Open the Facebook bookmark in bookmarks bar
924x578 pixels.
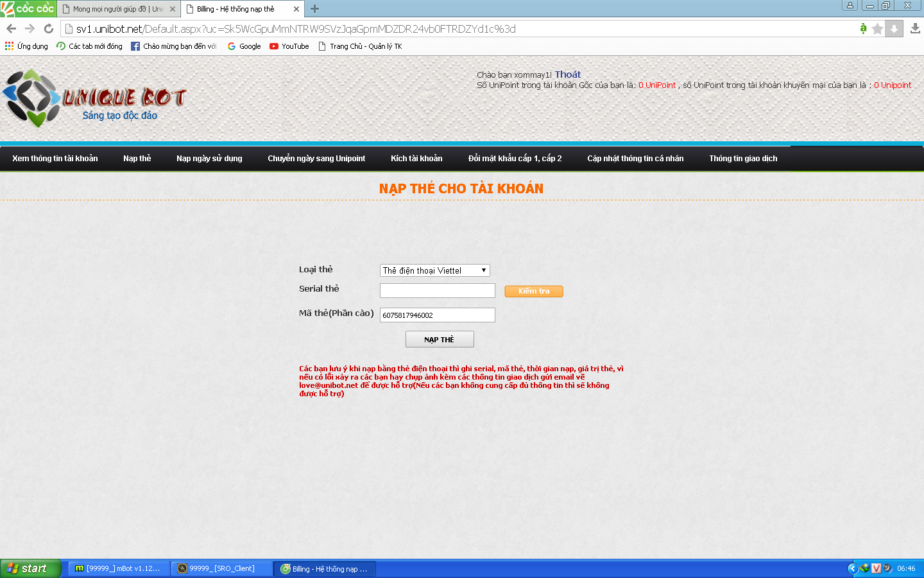click(x=174, y=46)
